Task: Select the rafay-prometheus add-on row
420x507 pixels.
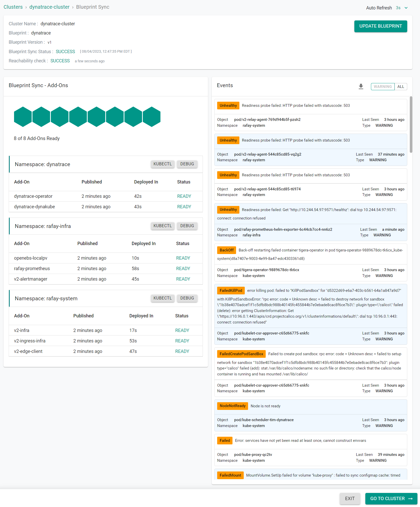Action: [106, 269]
